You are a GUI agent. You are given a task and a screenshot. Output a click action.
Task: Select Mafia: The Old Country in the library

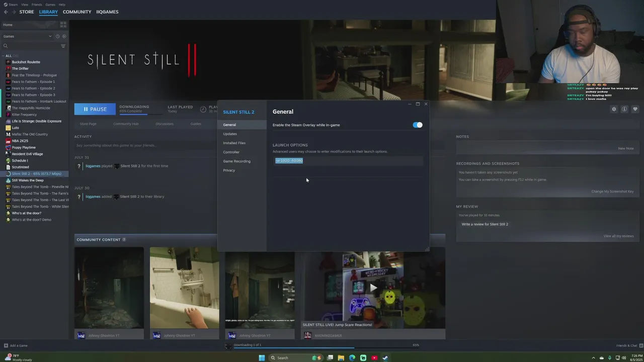(30, 134)
